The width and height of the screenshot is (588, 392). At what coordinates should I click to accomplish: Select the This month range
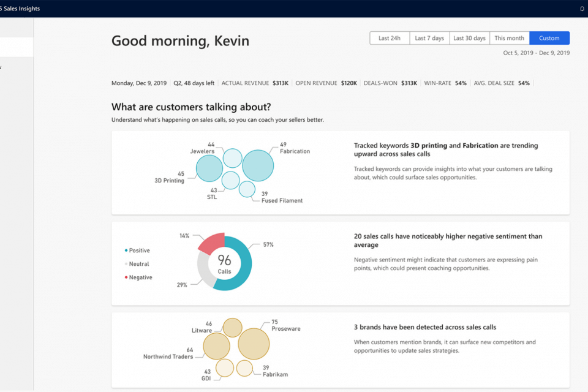coord(510,38)
